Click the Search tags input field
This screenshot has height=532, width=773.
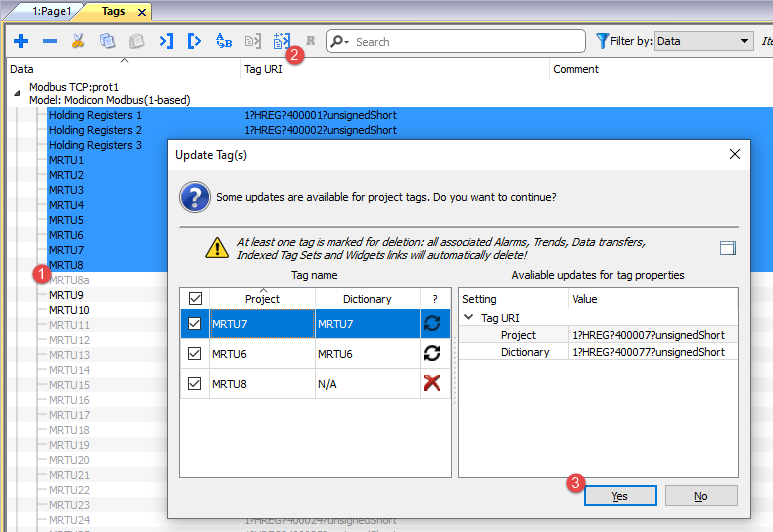(x=466, y=41)
